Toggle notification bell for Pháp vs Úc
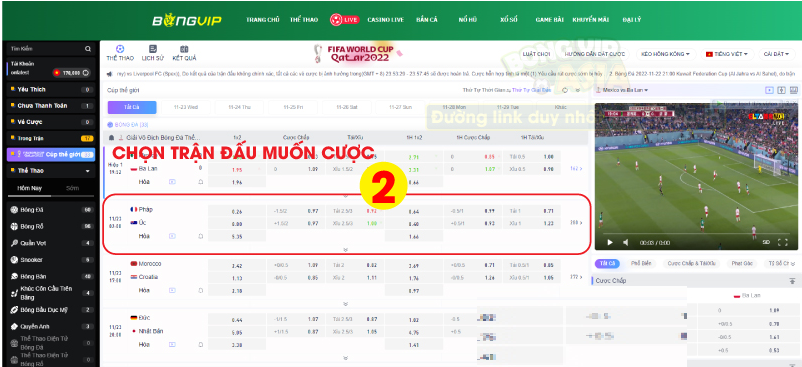 point(201,236)
